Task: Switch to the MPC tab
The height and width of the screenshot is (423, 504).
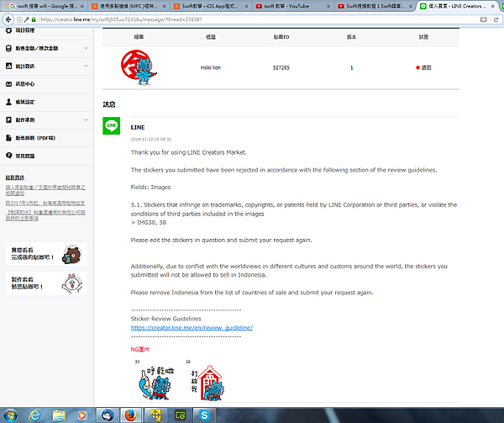Action: [129, 6]
